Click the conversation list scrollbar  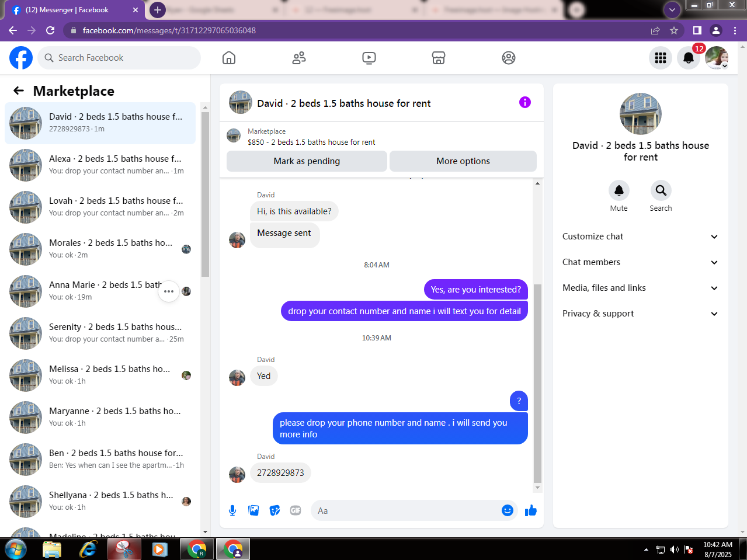click(x=205, y=194)
